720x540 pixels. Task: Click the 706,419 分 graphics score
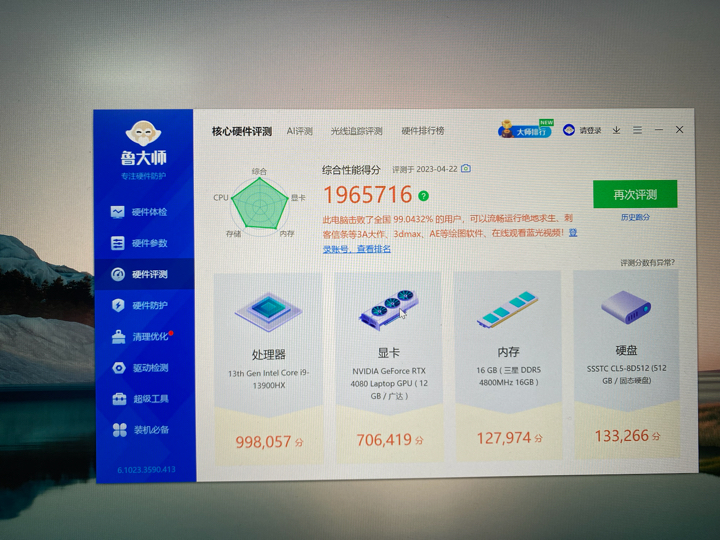click(390, 440)
